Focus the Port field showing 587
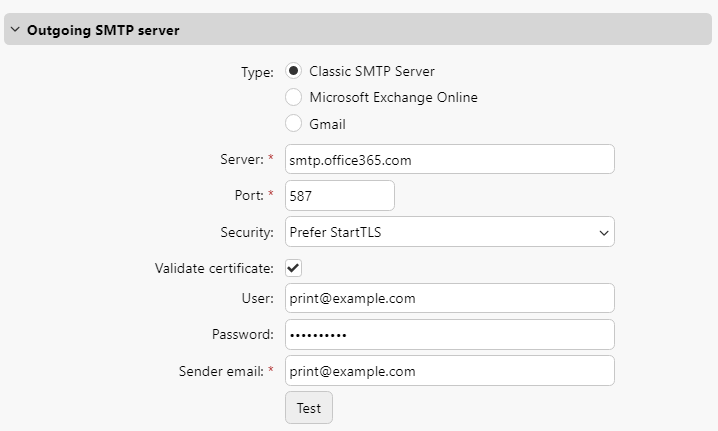The width and height of the screenshot is (718, 431). [x=339, y=196]
